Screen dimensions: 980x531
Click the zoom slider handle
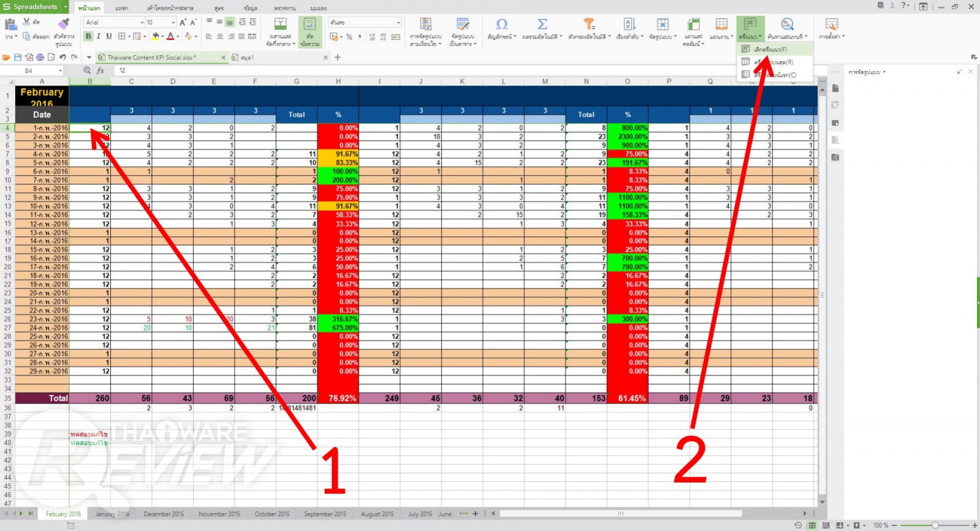coord(935,525)
